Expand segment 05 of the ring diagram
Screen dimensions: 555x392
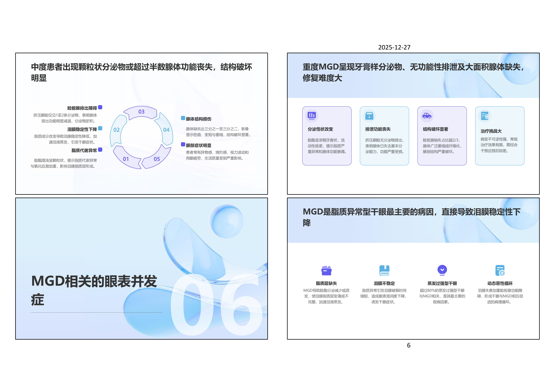(157, 159)
